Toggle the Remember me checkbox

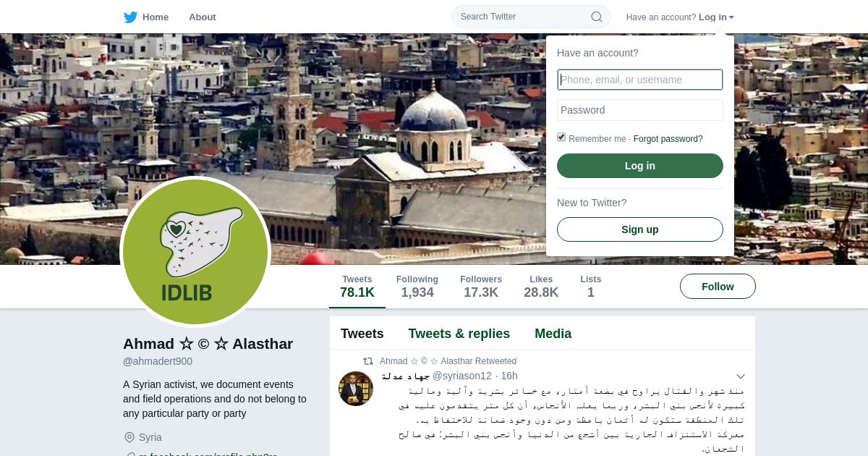[x=561, y=138]
